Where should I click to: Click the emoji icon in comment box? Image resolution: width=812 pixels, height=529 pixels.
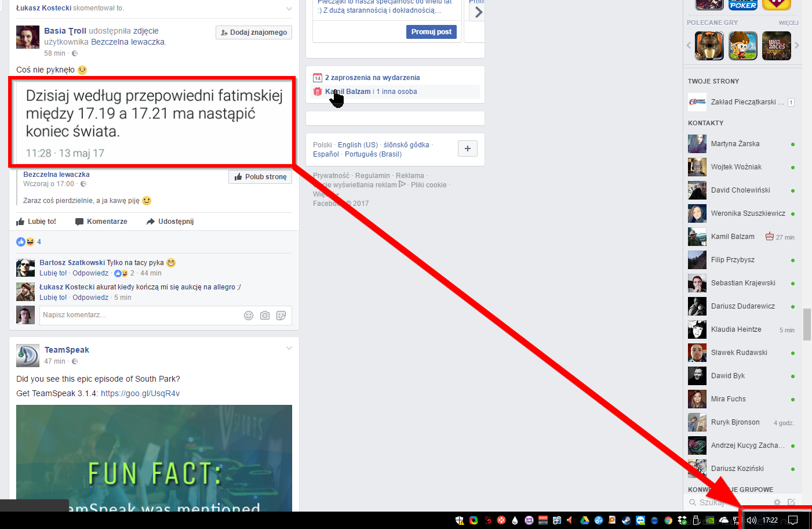[249, 316]
